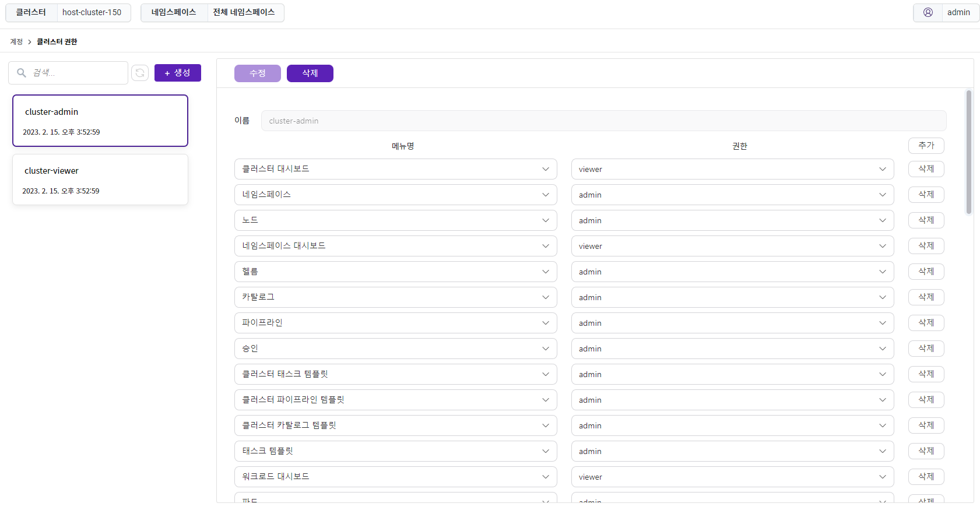Remove the 워크로드 대시보드 permission row
Viewport: 980px width, 510px height.
coord(926,477)
